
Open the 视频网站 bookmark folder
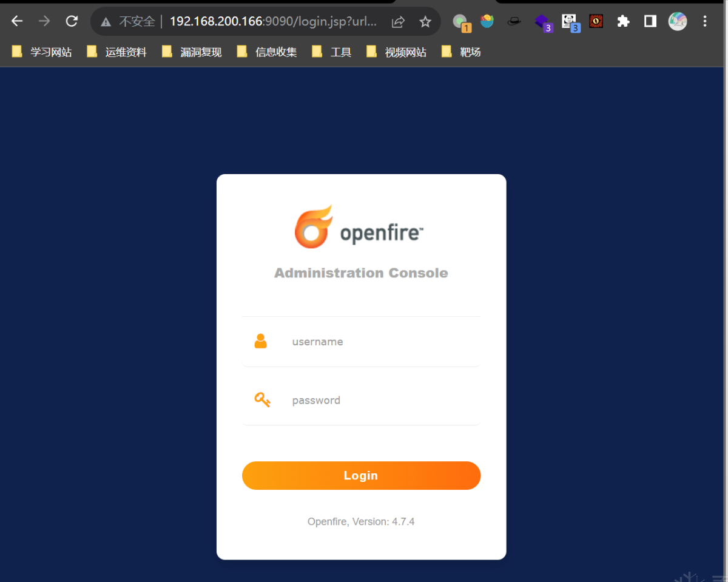coord(397,52)
